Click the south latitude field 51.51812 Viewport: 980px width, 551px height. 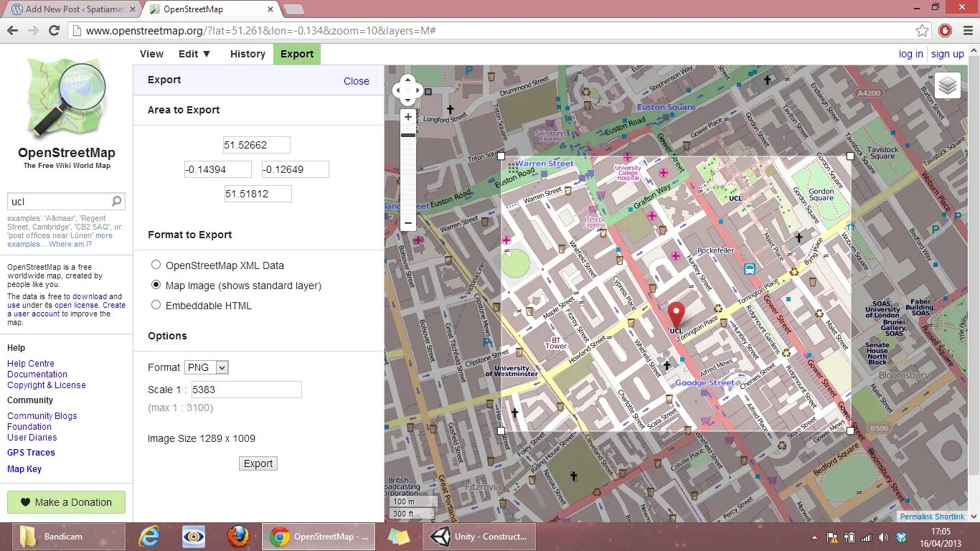[x=258, y=194]
